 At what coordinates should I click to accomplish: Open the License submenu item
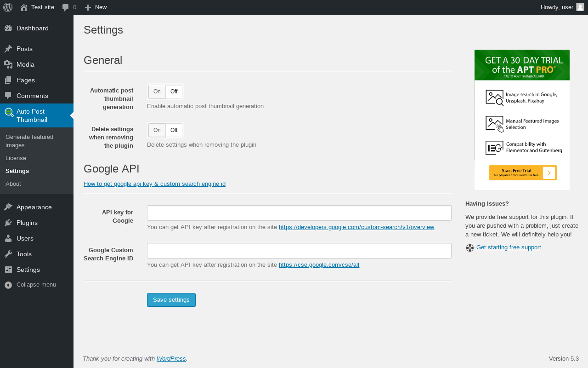pos(16,158)
